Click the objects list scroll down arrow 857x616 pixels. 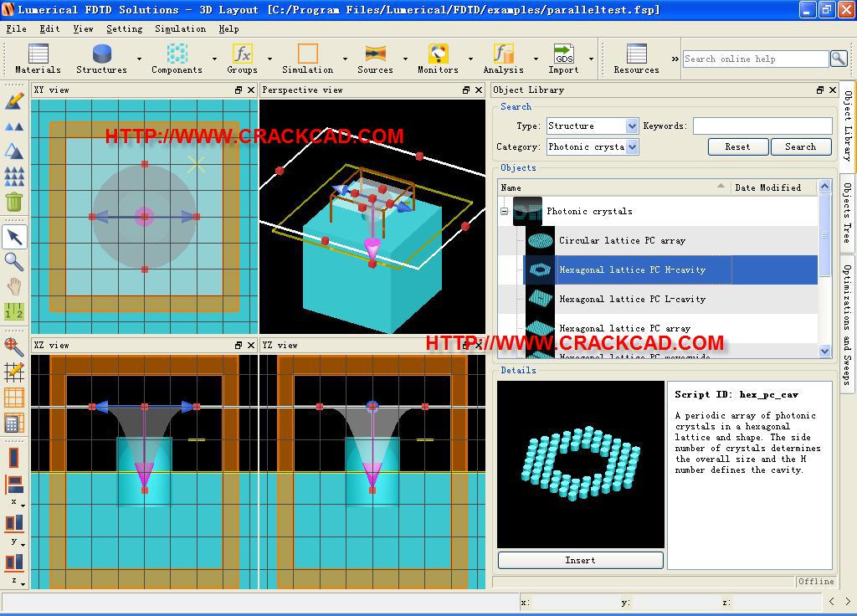(824, 351)
